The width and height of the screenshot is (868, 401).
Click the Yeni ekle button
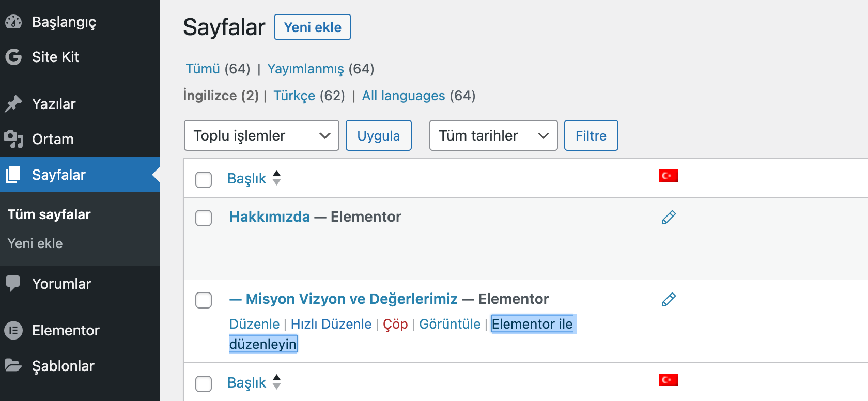312,27
